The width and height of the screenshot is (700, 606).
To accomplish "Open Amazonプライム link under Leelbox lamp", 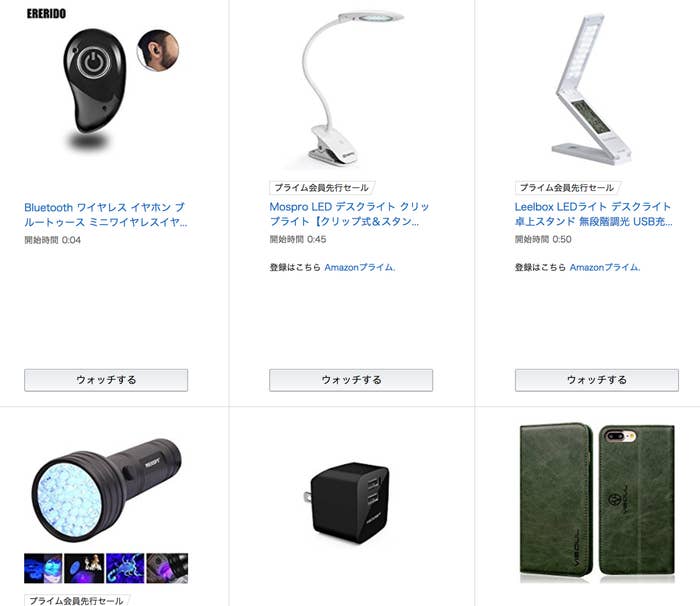I will [x=605, y=267].
